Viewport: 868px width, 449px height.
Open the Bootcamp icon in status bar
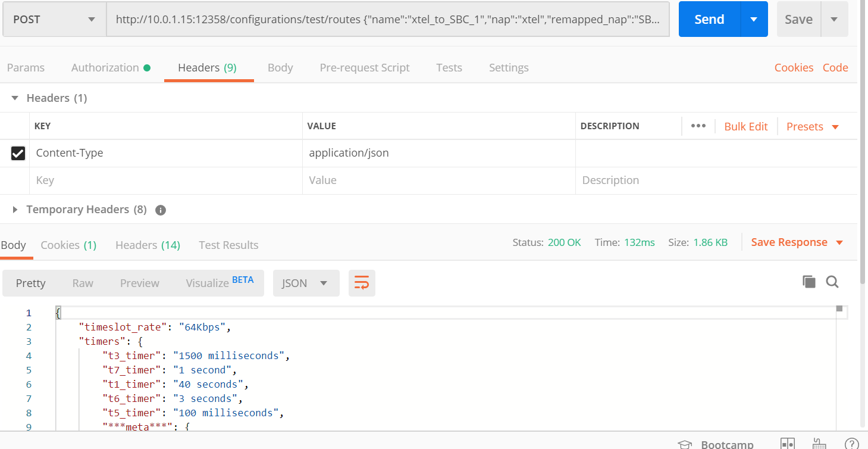tap(685, 444)
